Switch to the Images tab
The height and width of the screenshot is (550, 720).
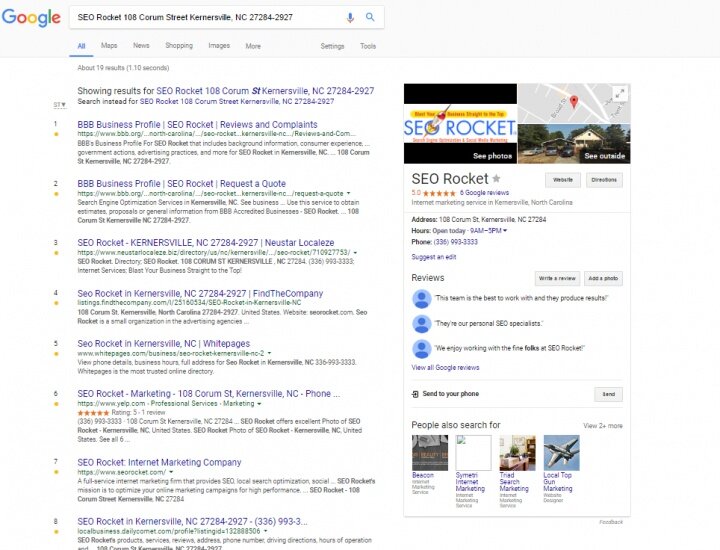pyautogui.click(x=219, y=45)
